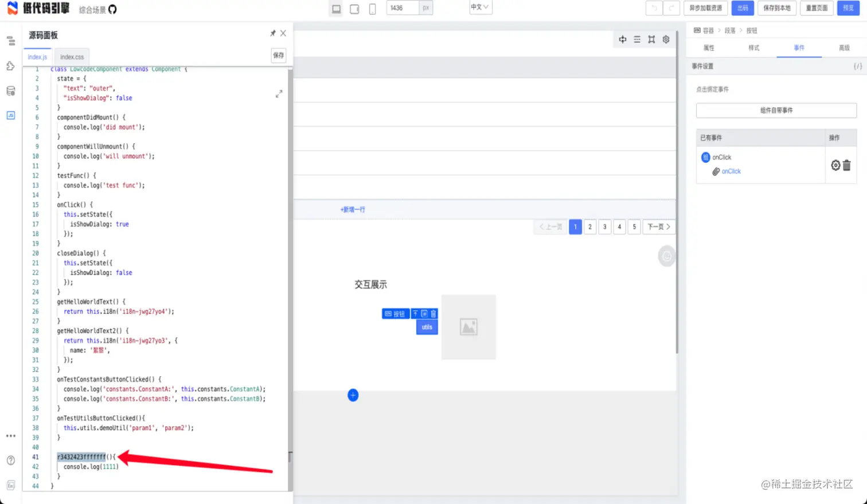Open the 属性 settings tab
Viewport: 867px width, 504px height.
709,48
